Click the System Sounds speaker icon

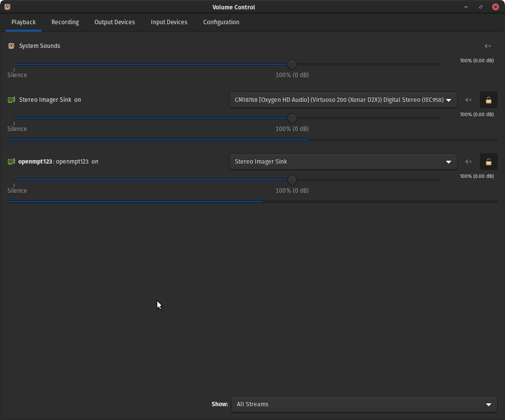tap(11, 46)
